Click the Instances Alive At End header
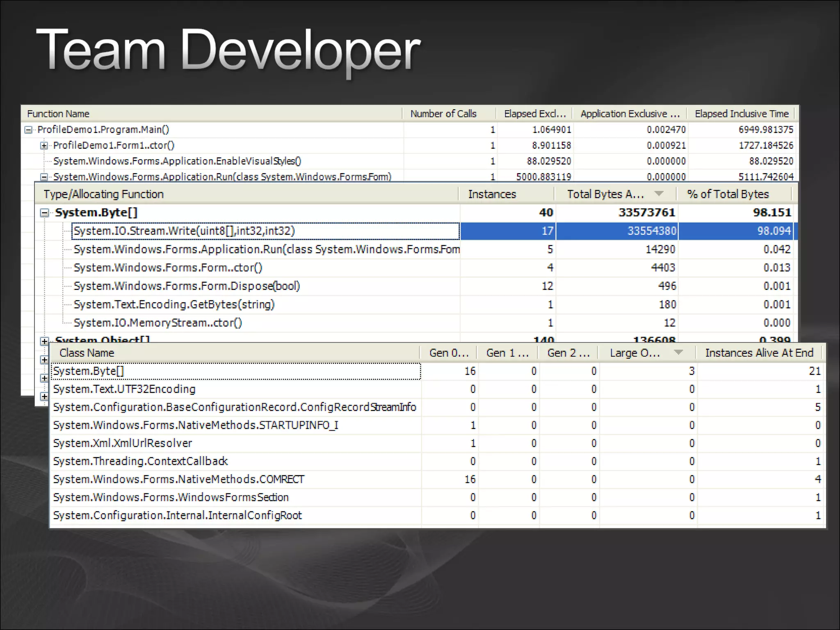The width and height of the screenshot is (840, 630). (759, 353)
